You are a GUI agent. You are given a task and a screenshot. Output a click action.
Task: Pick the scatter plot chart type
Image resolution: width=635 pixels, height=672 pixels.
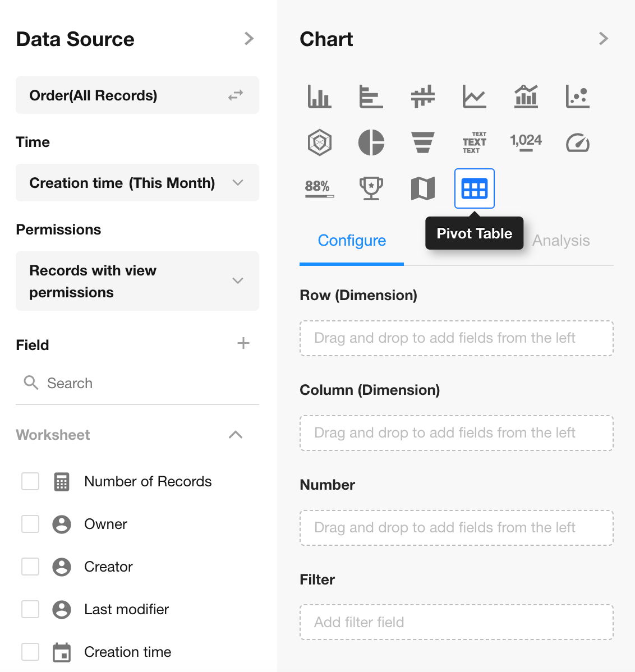coord(577,96)
